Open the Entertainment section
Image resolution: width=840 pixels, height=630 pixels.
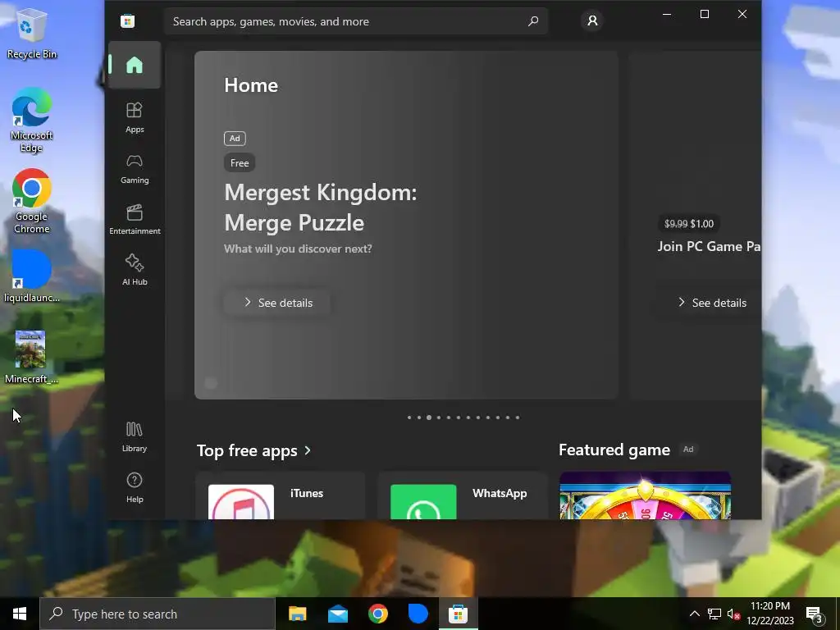tap(135, 219)
